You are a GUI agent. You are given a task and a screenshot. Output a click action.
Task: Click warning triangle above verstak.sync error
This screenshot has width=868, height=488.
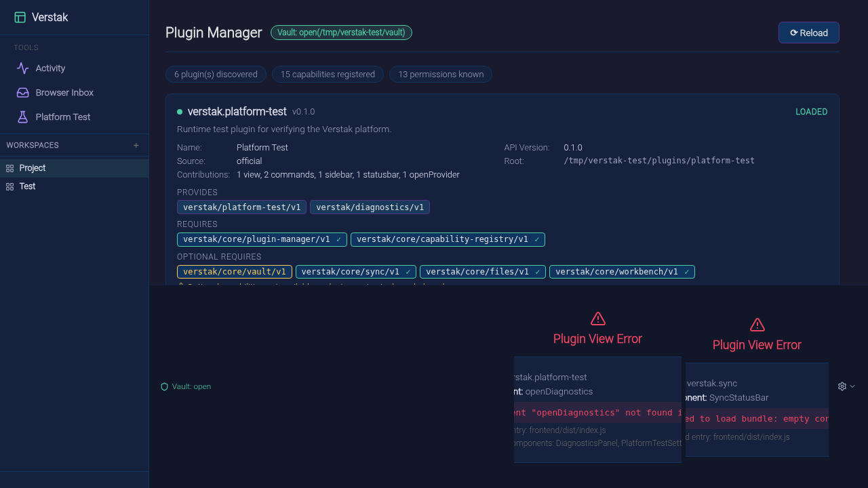click(x=757, y=325)
